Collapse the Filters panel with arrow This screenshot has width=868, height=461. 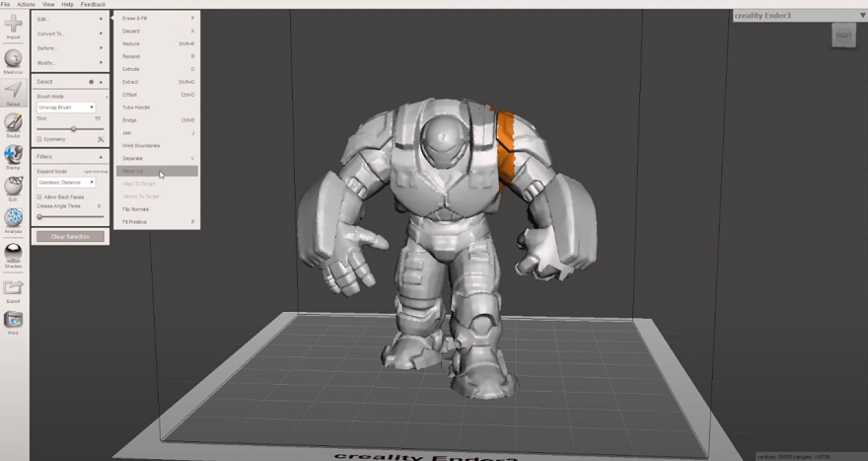(101, 157)
